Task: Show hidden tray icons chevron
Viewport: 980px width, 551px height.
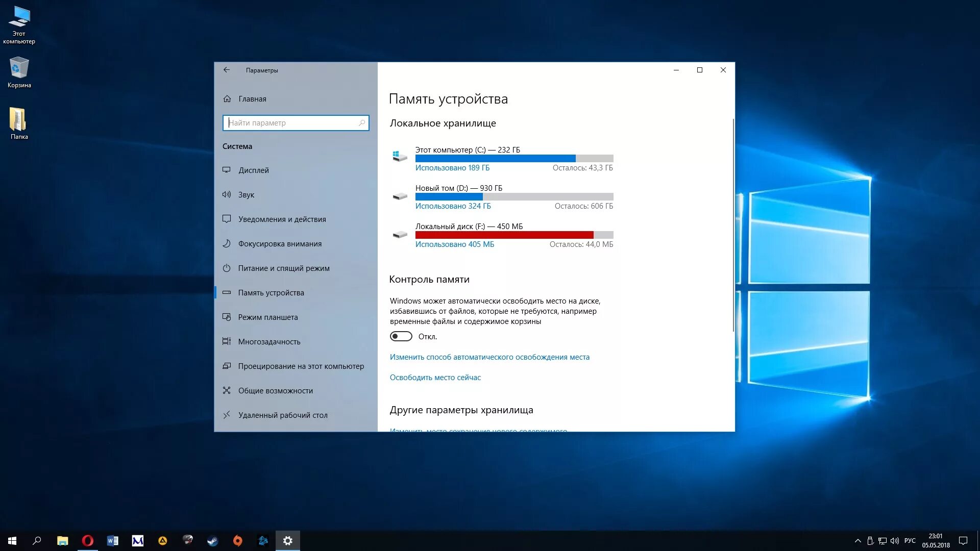Action: [x=857, y=541]
